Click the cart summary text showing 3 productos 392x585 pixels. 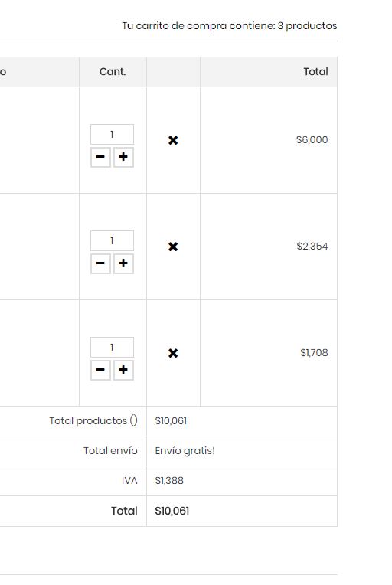(230, 26)
